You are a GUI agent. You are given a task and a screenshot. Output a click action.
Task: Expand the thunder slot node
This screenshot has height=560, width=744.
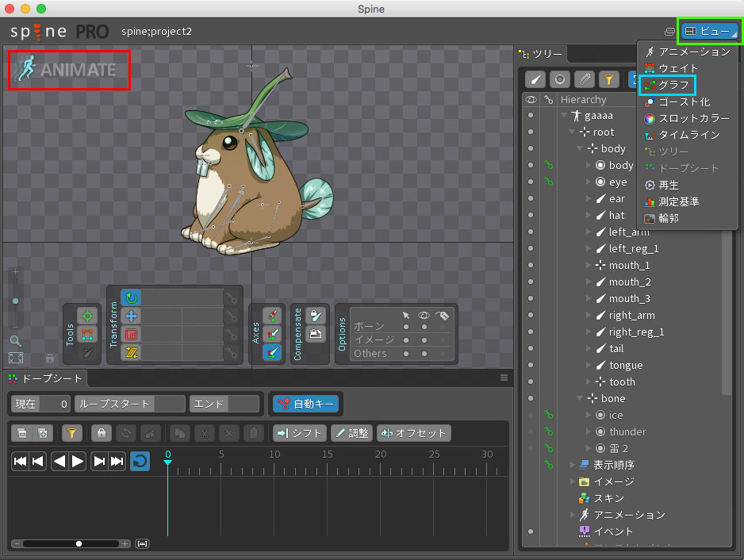(x=589, y=432)
